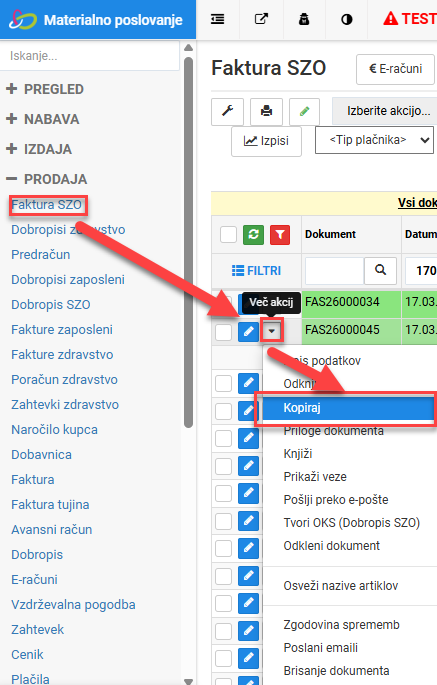Viewport: 437px width, 685px height.
Task: Focus the Iskanje search field
Action: [x=89, y=56]
